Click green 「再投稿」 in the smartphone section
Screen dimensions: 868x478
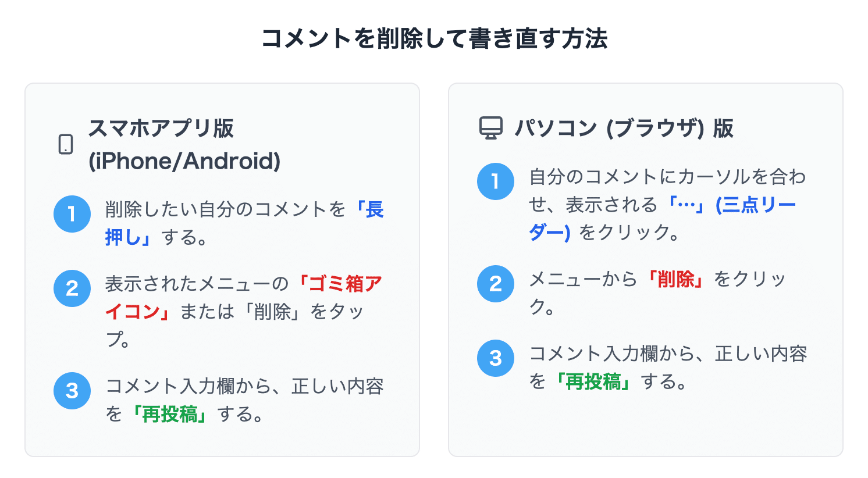coord(169,414)
